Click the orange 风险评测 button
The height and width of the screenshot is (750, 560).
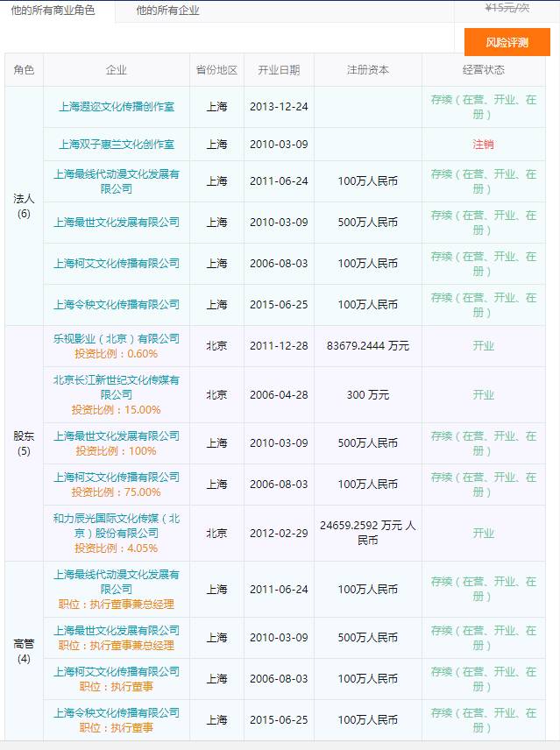click(507, 42)
